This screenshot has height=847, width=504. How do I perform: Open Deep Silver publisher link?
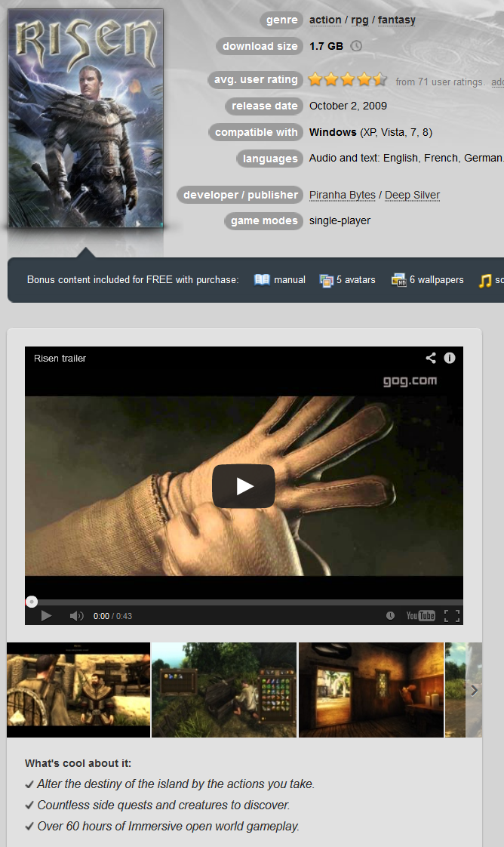412,195
